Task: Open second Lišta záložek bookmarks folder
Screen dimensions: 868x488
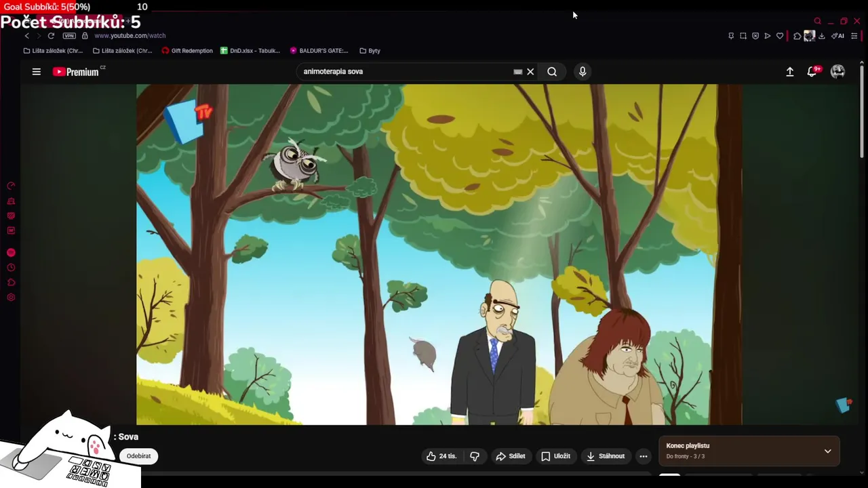Action: [x=122, y=51]
